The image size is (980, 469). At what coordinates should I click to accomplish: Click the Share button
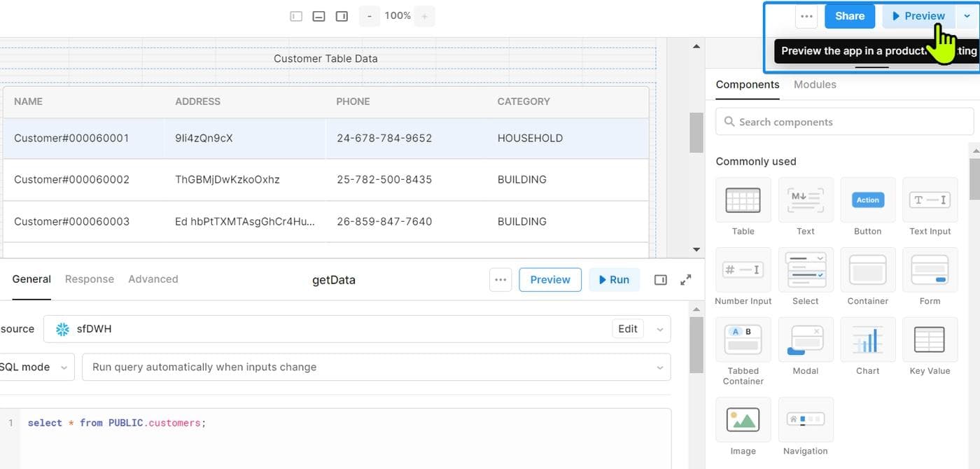pos(849,16)
